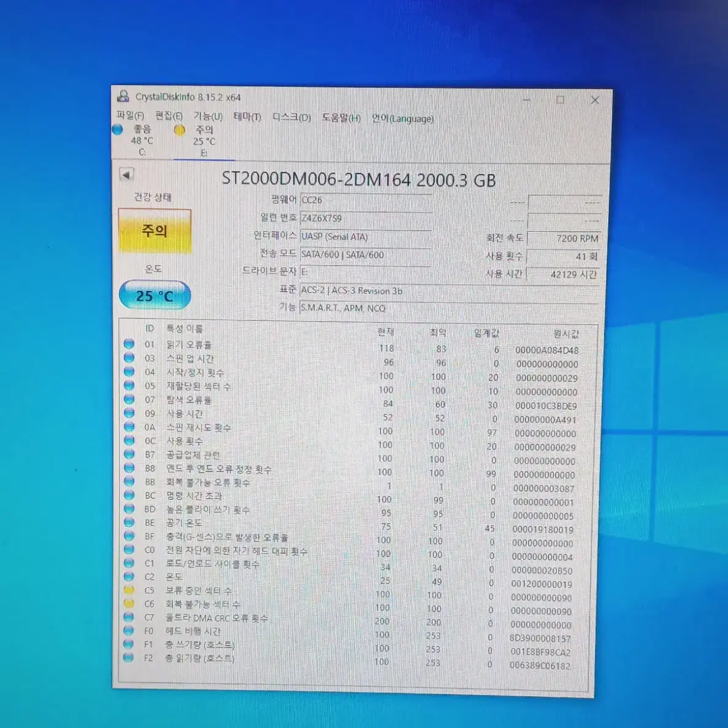
Task: Open the 언어(Language) menu
Action: (403, 119)
